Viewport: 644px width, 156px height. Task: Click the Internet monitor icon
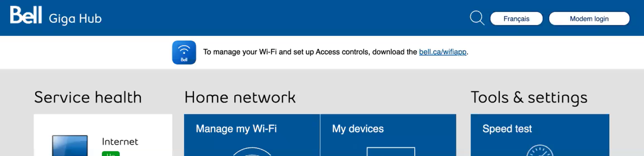(x=70, y=146)
